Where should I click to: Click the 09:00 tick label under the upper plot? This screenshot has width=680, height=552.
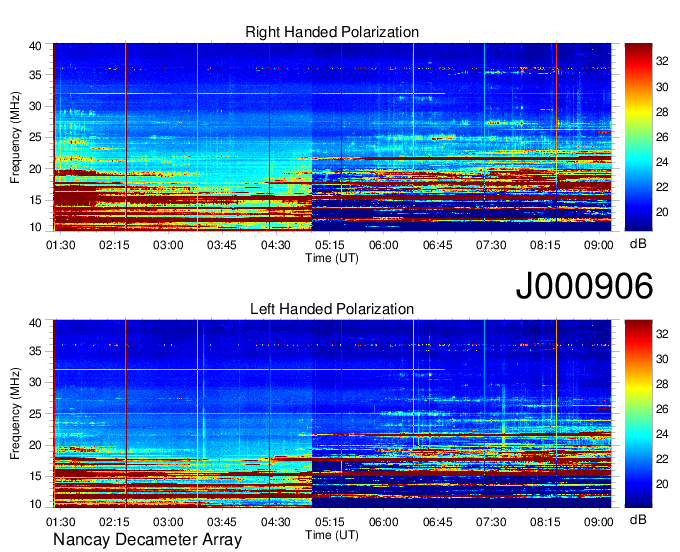[x=598, y=245]
